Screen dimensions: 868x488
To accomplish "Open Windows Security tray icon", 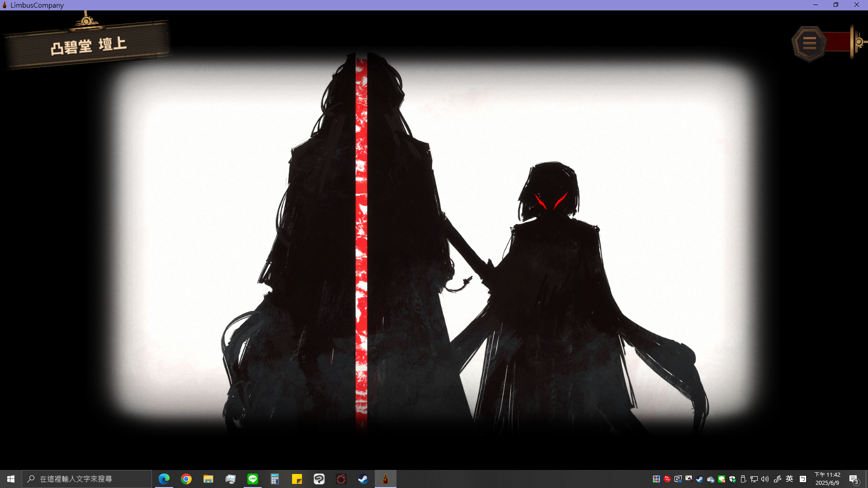I will pyautogui.click(x=732, y=479).
